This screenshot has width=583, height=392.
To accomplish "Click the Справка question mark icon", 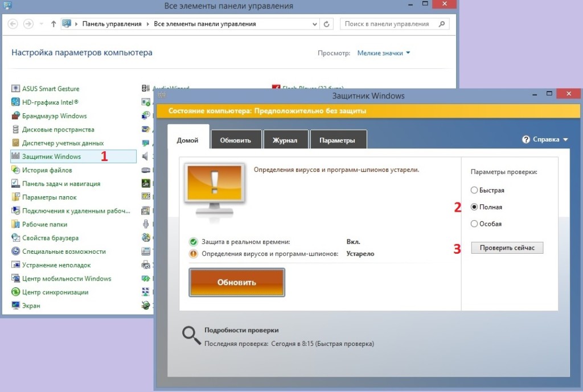I will coord(525,139).
